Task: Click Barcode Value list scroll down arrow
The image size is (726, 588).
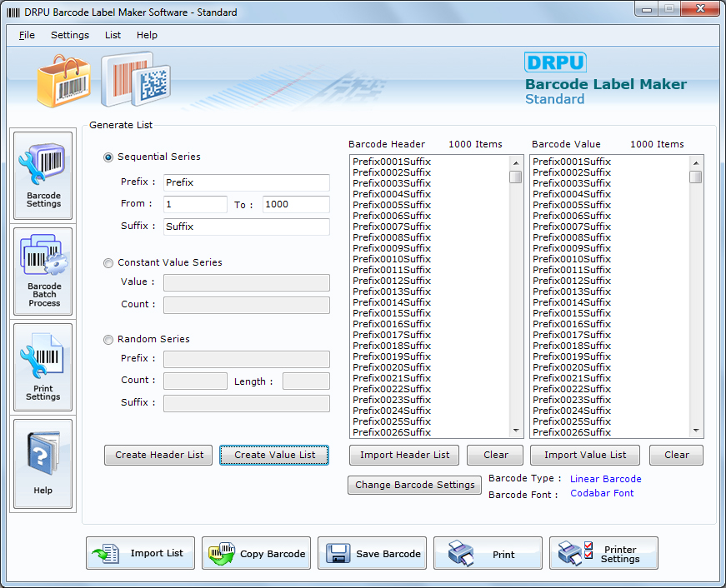Action: point(695,431)
